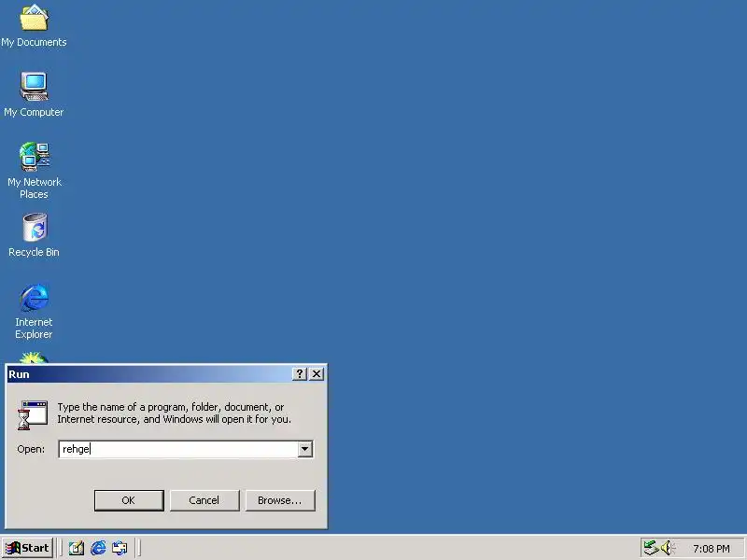Click the Browse... button
Viewport: 747px width, 560px height.
[x=280, y=500]
